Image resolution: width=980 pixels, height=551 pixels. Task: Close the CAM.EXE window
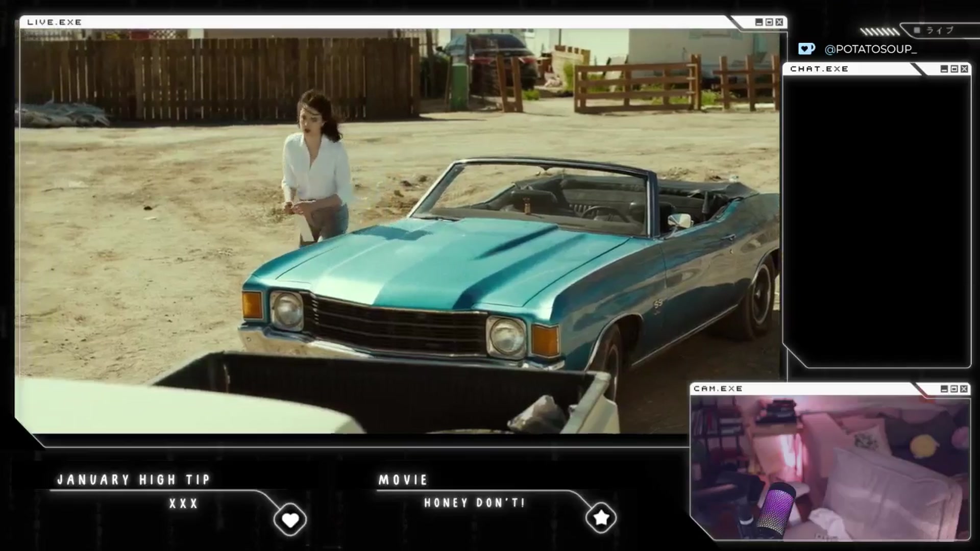pos(964,389)
